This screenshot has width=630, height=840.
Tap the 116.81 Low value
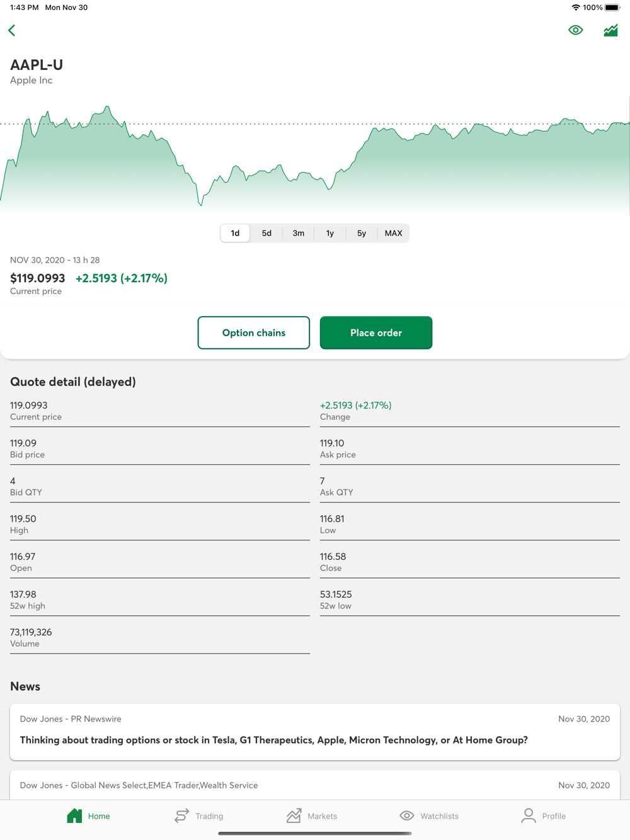pyautogui.click(x=332, y=519)
